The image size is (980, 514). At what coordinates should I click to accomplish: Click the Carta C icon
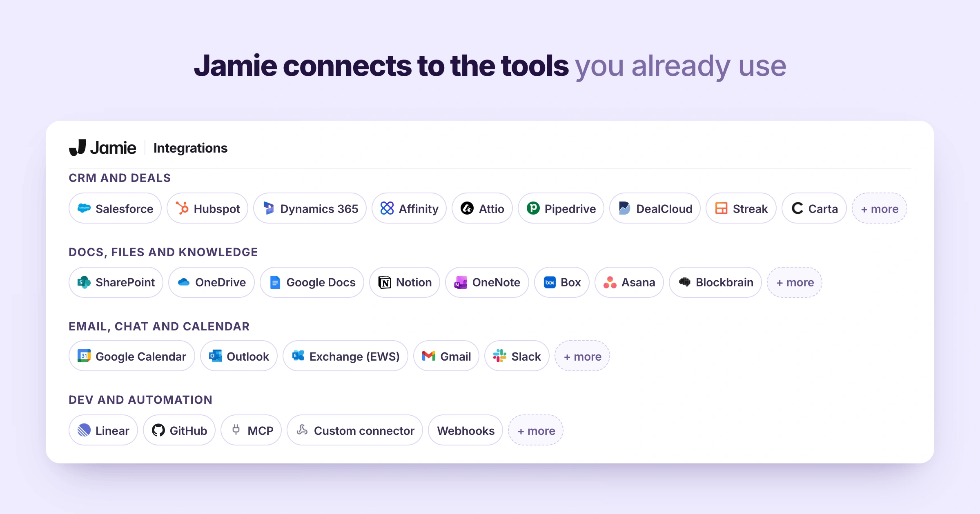[x=797, y=208]
